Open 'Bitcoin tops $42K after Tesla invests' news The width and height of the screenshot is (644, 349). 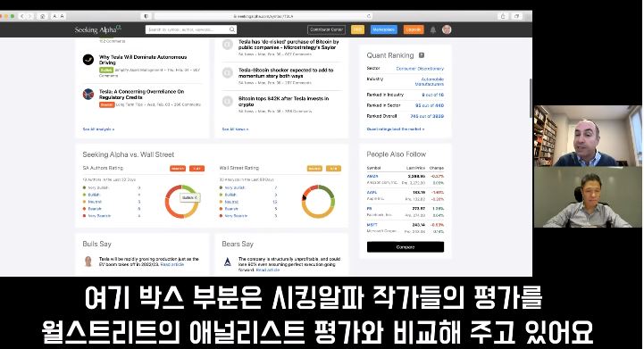[283, 102]
